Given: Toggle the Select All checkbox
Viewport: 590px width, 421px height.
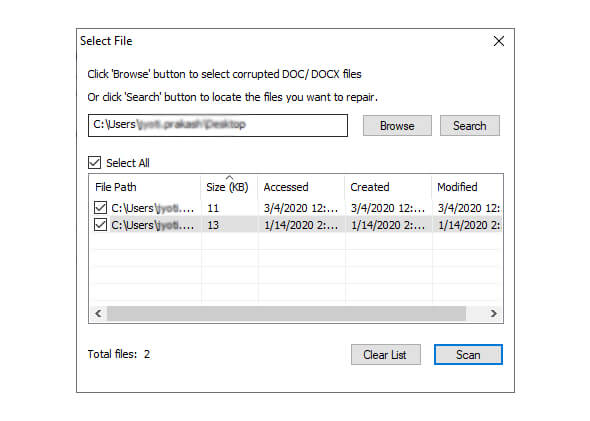Looking at the screenshot, I should tap(94, 163).
